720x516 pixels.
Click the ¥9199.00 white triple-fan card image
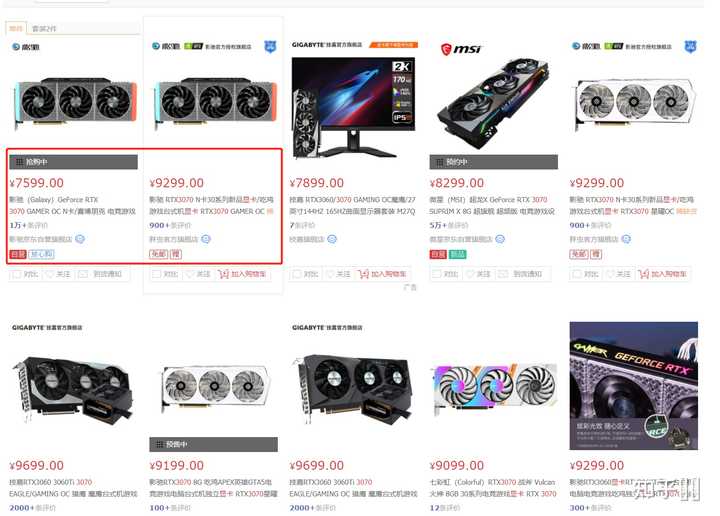click(x=214, y=388)
